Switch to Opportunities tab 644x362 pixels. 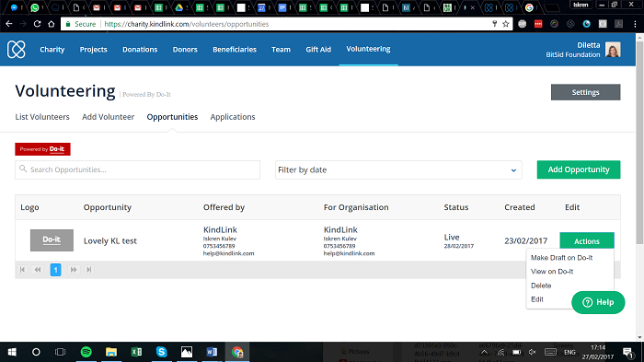pyautogui.click(x=173, y=117)
